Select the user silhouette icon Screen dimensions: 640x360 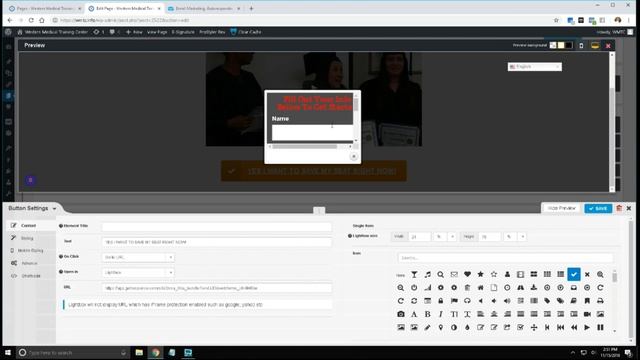click(507, 274)
